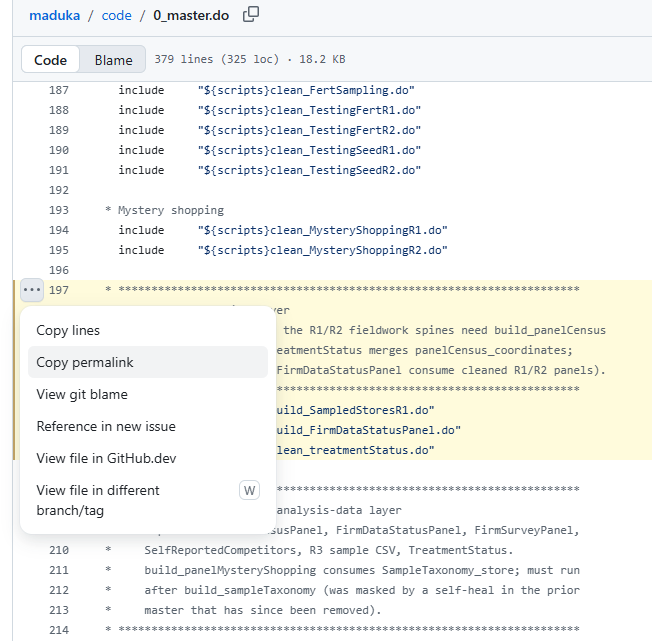Click the clean_MysteryShoppingR1.do include string
Image resolution: width=652 pixels, height=641 pixels.
coord(323,230)
